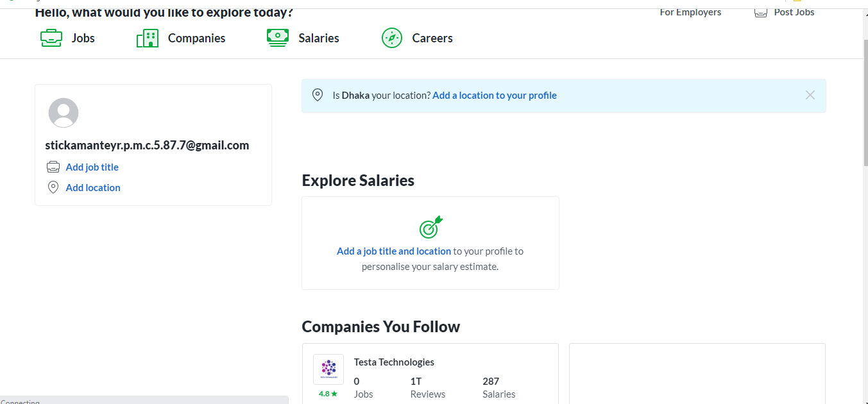
Task: Click the Salaries money icon
Action: [278, 38]
